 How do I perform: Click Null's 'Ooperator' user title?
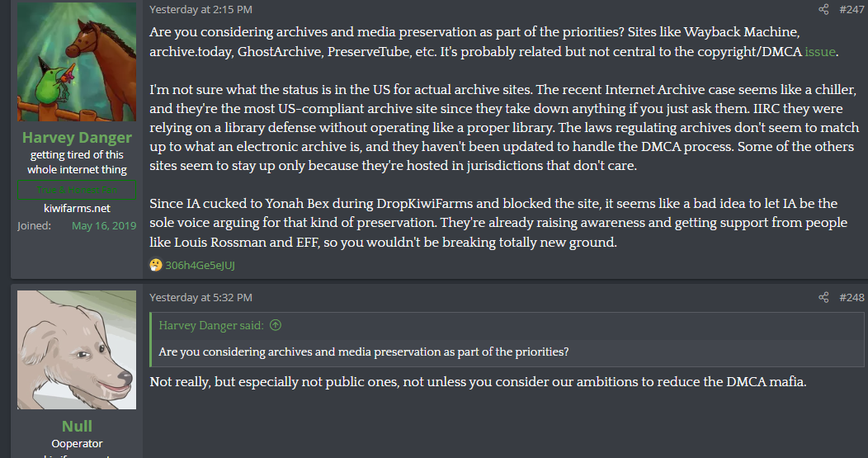[x=77, y=444]
